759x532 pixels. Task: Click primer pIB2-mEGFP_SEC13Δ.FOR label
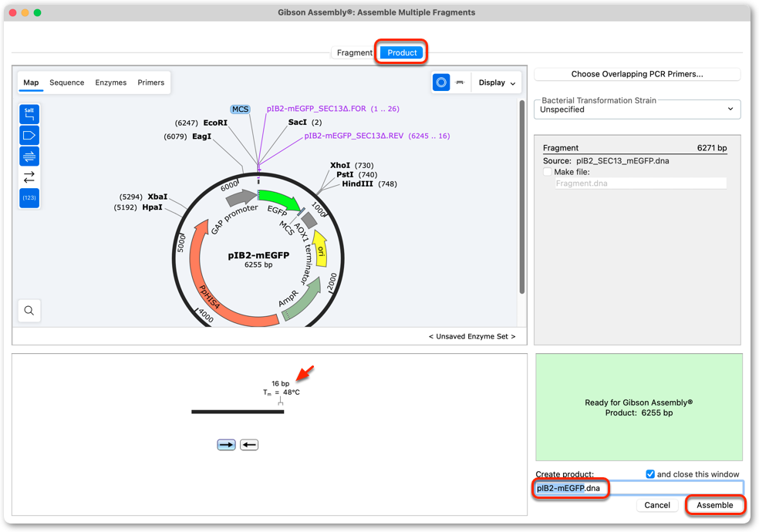316,109
